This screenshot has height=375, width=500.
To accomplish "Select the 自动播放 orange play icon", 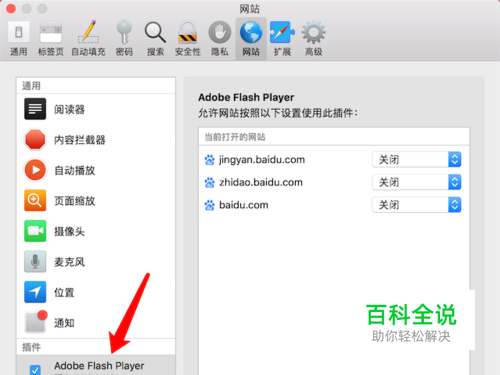I will point(35,170).
